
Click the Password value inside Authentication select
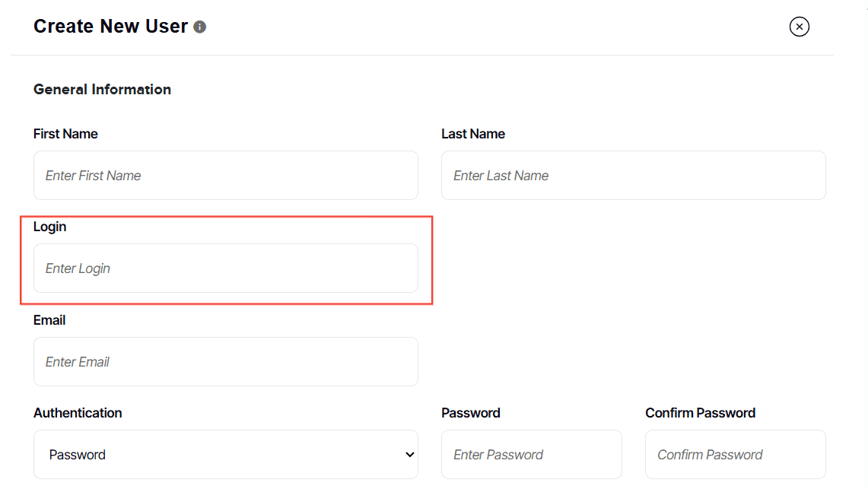(x=78, y=455)
